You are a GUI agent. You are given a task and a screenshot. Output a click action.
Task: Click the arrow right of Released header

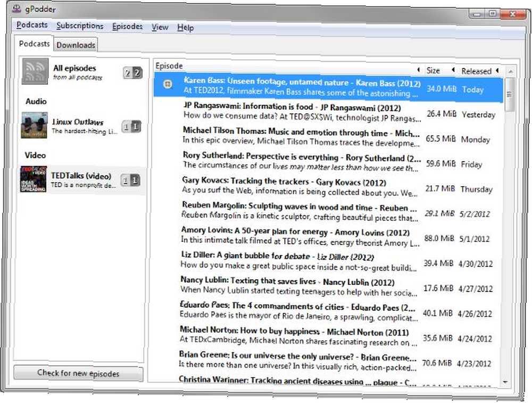click(497, 71)
